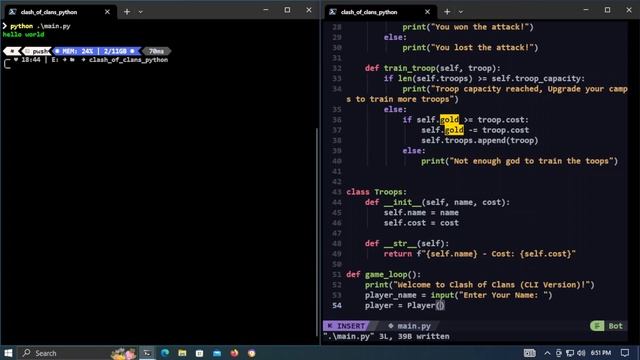Add a new tab in the left terminal

pyautogui.click(x=127, y=12)
